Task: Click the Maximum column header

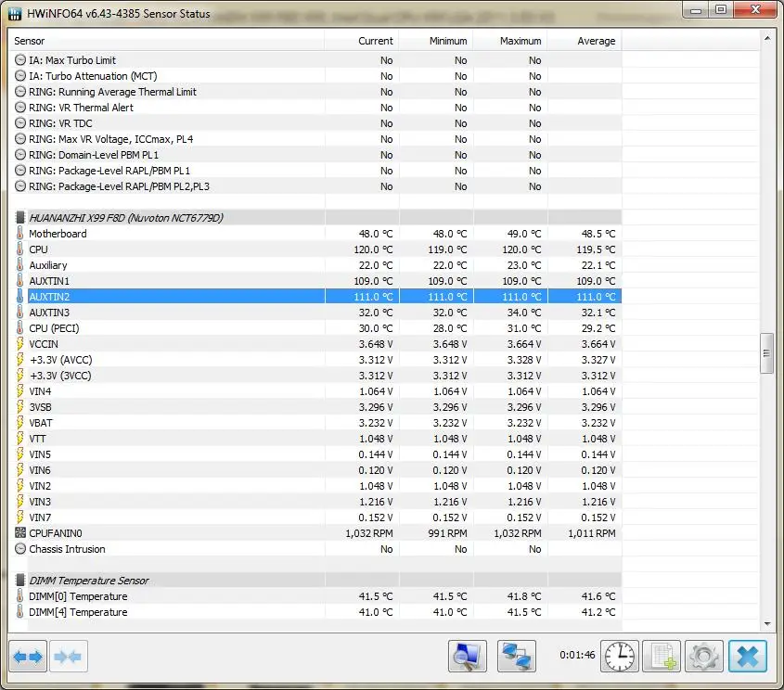Action: [521, 41]
